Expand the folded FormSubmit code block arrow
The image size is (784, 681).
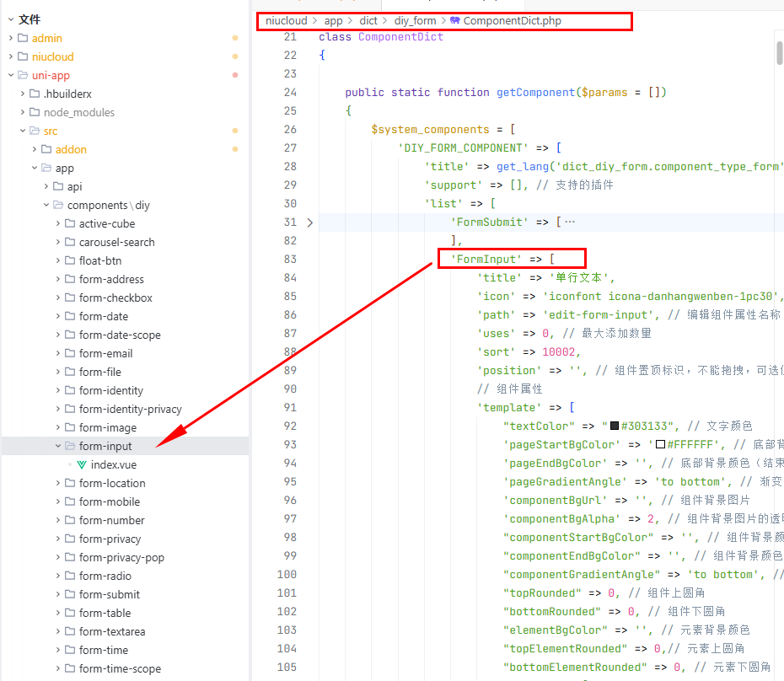point(309,223)
